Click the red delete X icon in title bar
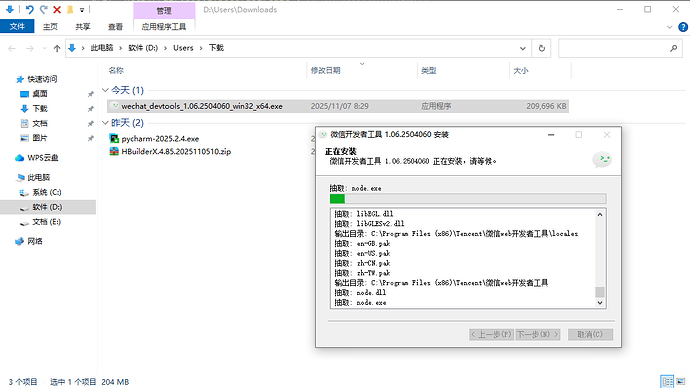Image resolution: width=690 pixels, height=388 pixels. 57,9
